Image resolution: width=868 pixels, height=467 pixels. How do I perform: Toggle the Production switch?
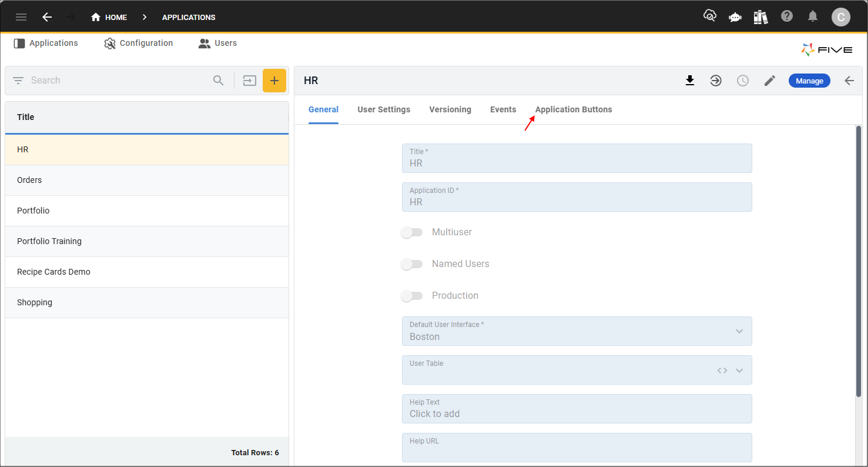412,296
